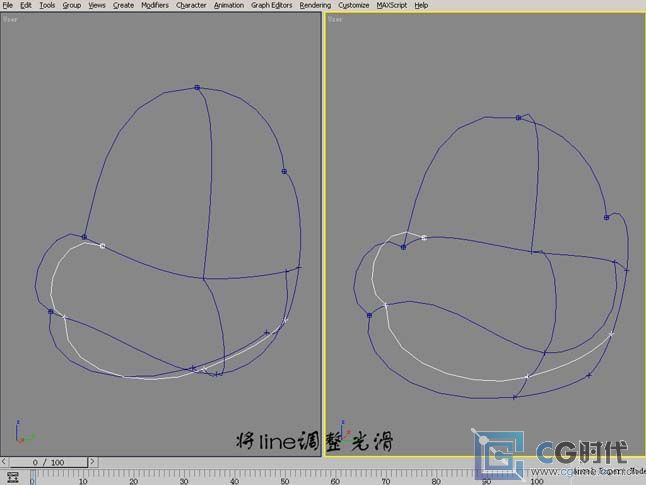Viewport: 646px width, 485px height.
Task: Click the 0 / 100 time slider
Action: (47, 462)
